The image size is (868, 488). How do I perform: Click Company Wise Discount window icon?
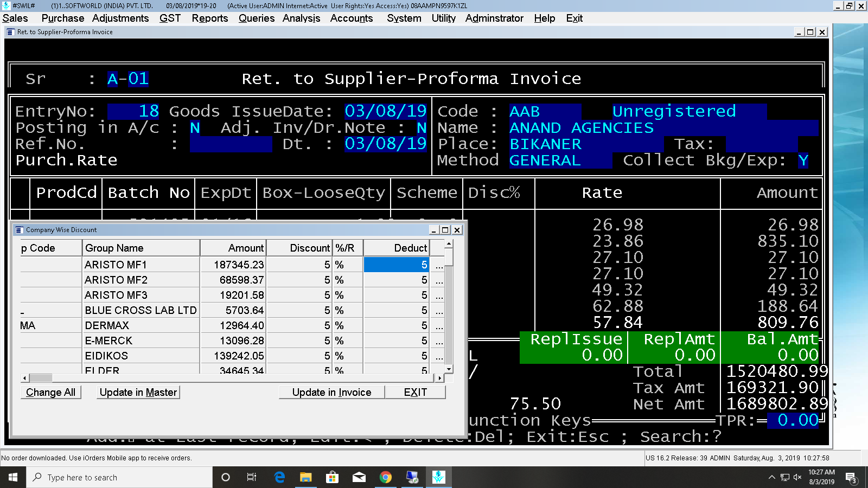[x=20, y=230]
